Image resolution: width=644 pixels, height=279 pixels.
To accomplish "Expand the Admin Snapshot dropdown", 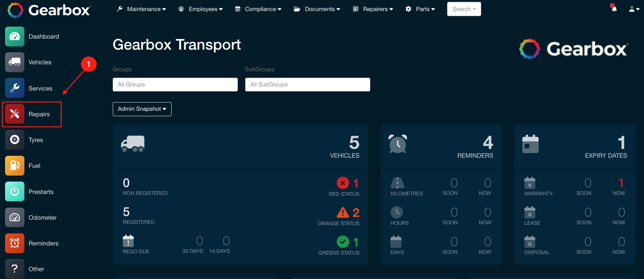I will [142, 109].
